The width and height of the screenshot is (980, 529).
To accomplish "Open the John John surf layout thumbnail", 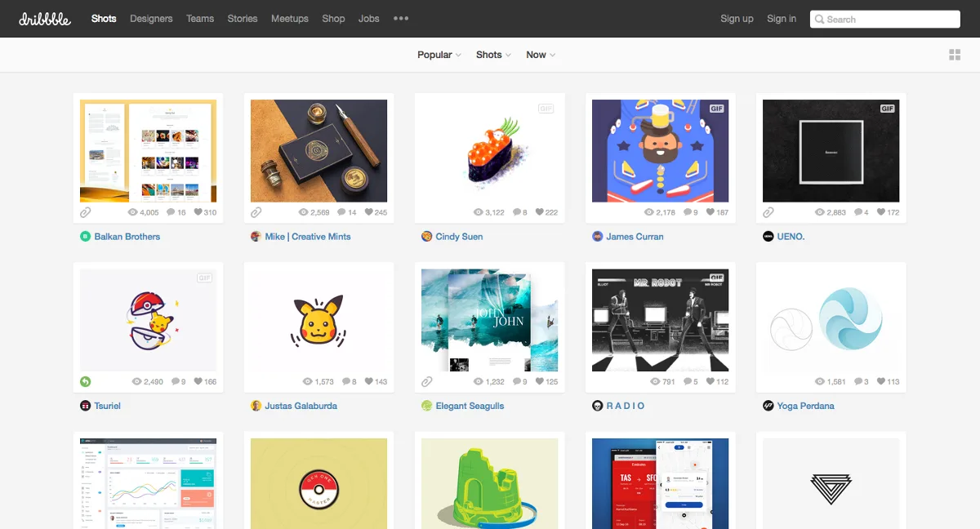I will click(490, 320).
